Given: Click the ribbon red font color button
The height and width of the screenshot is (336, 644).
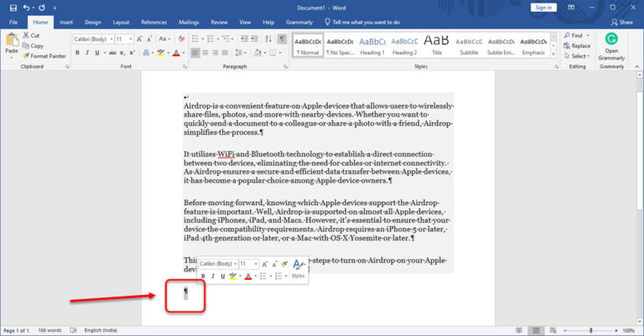Looking at the screenshot, I should click(176, 53).
